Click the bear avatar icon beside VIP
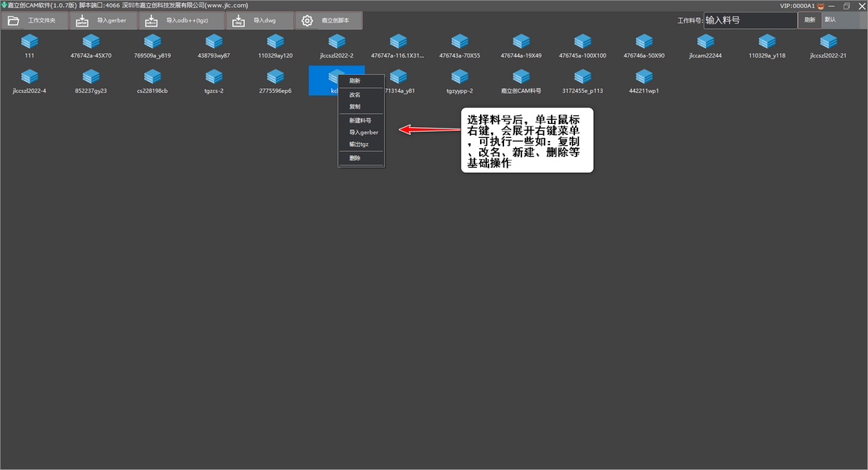The height and width of the screenshot is (470, 868). 821,5
